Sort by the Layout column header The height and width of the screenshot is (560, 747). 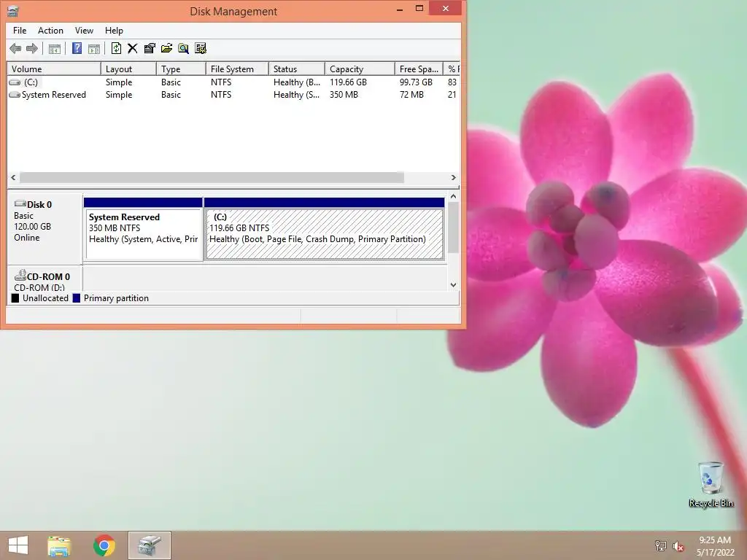coord(128,69)
